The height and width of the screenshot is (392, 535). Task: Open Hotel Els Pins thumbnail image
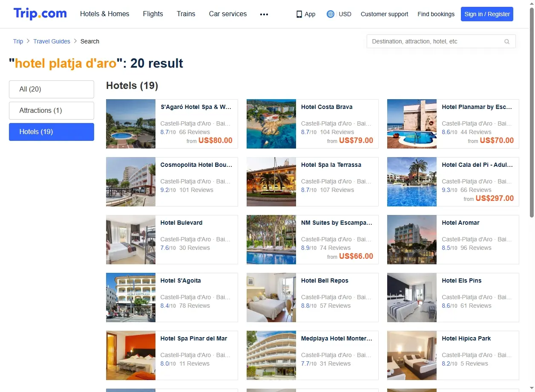[412, 298]
